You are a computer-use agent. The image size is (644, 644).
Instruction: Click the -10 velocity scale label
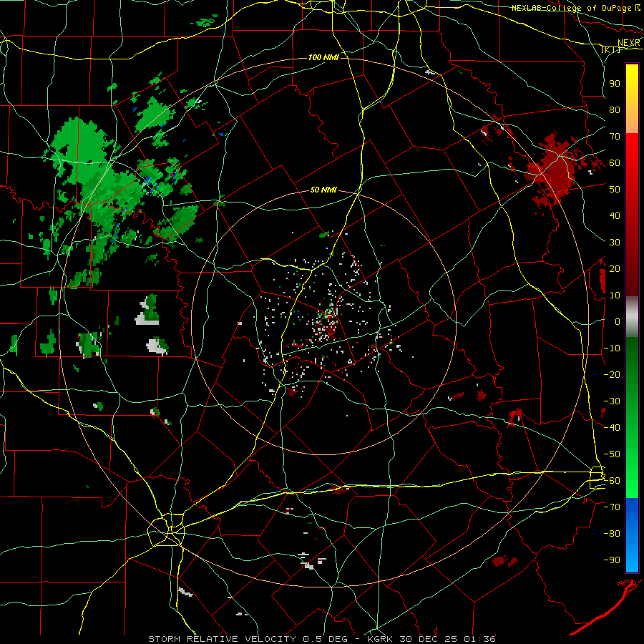point(612,348)
